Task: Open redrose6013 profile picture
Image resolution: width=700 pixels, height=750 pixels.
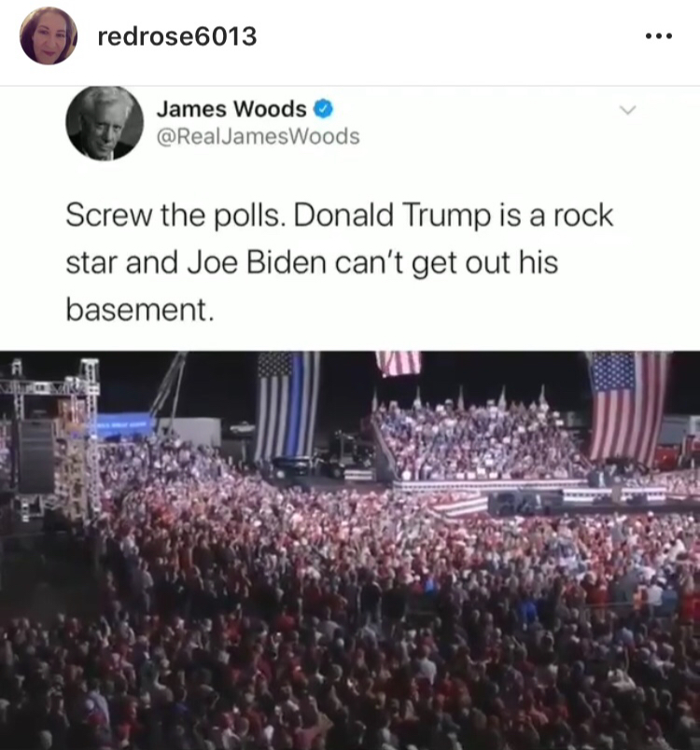Action: click(49, 36)
